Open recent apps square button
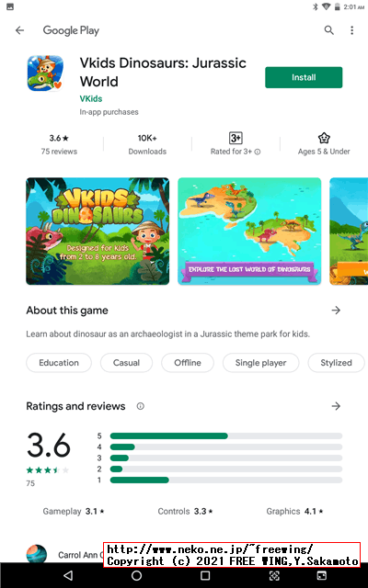The width and height of the screenshot is (368, 588). (205, 575)
